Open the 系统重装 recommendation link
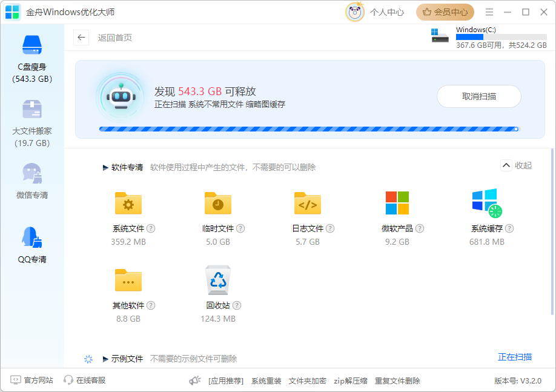This screenshot has width=556, height=392. tap(266, 381)
